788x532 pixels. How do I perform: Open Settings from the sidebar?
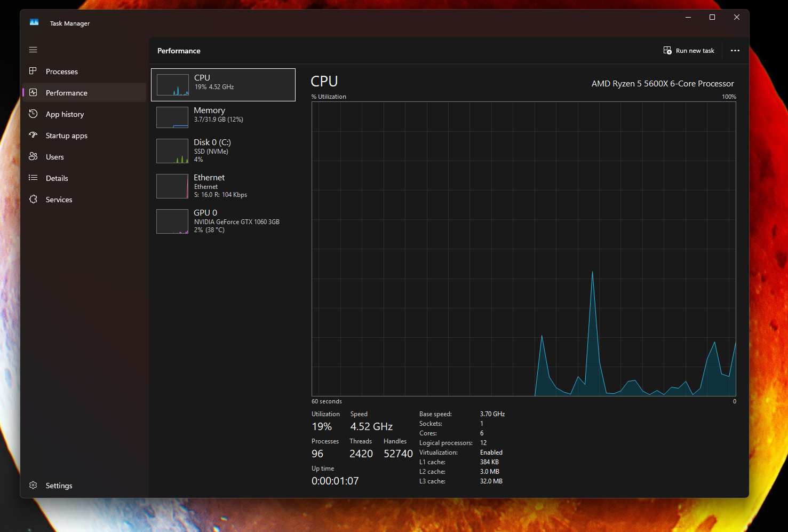click(59, 486)
